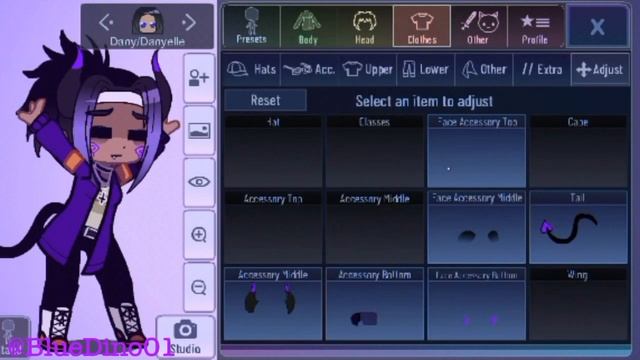Select the Other clothing category

click(484, 69)
